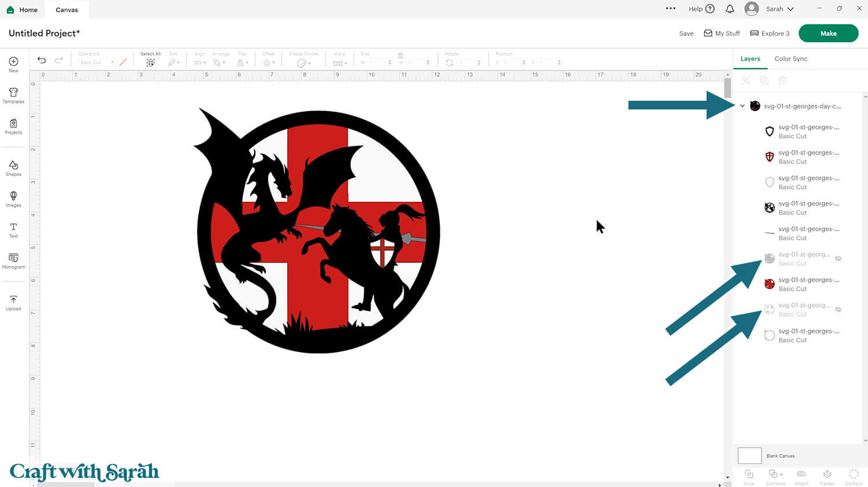Image resolution: width=868 pixels, height=487 pixels.
Task: Open the Operation Basic Cut dropdown
Action: tap(96, 63)
